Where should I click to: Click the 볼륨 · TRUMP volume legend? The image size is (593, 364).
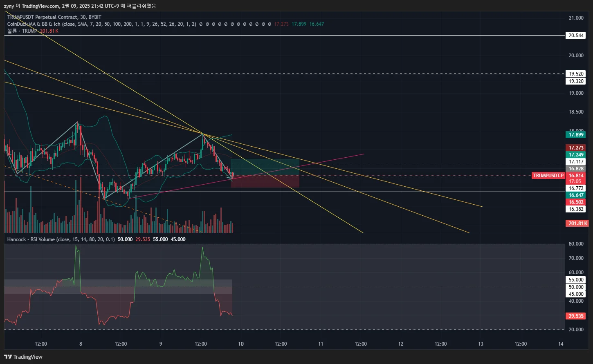tap(22, 31)
